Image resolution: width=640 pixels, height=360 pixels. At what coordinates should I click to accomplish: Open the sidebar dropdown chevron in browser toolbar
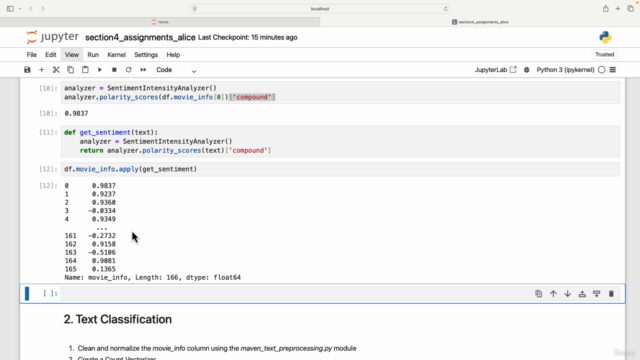(20, 9)
